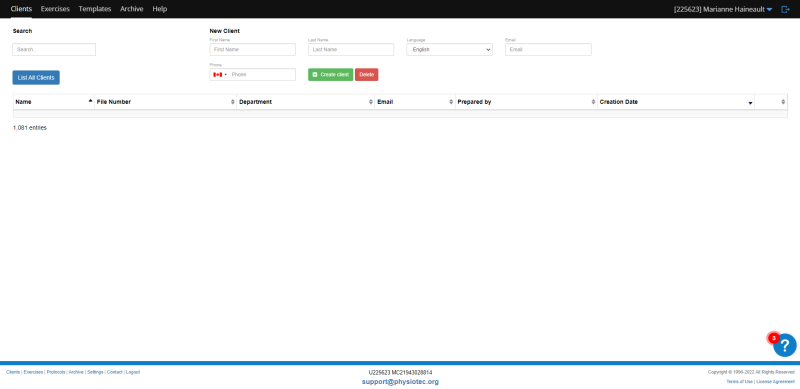Screen dimensions: 800x389
Task: Click the green Create client button
Action: pos(331,75)
